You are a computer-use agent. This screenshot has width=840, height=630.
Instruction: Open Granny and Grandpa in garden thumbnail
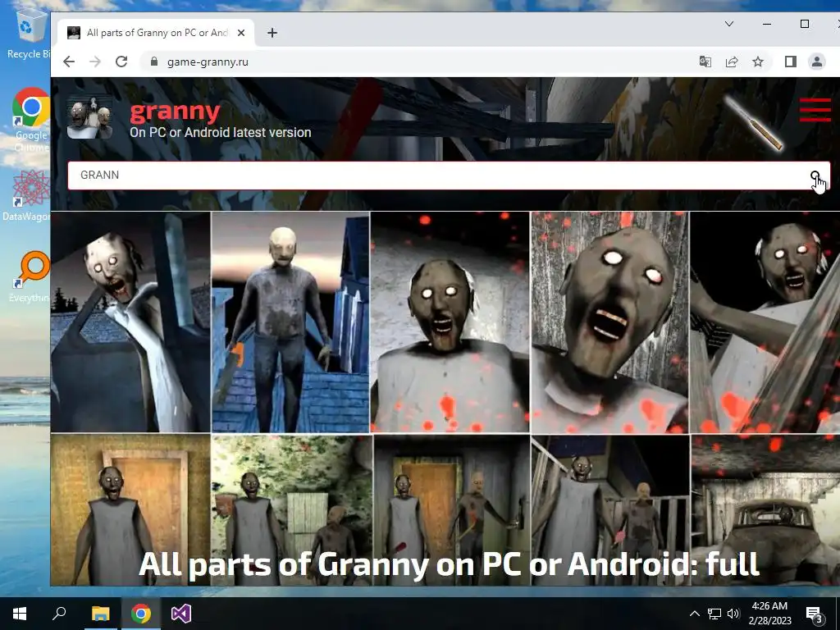click(x=291, y=510)
